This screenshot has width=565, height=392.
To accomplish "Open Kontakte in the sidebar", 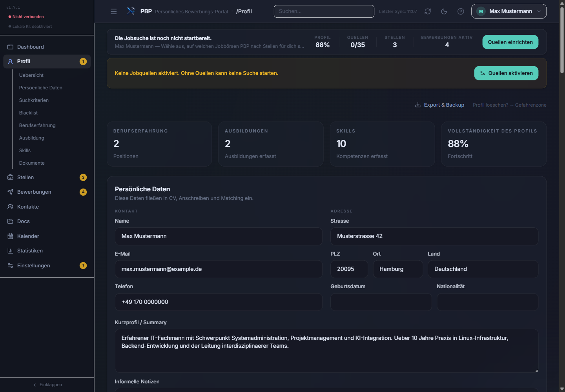I will 47,207.
